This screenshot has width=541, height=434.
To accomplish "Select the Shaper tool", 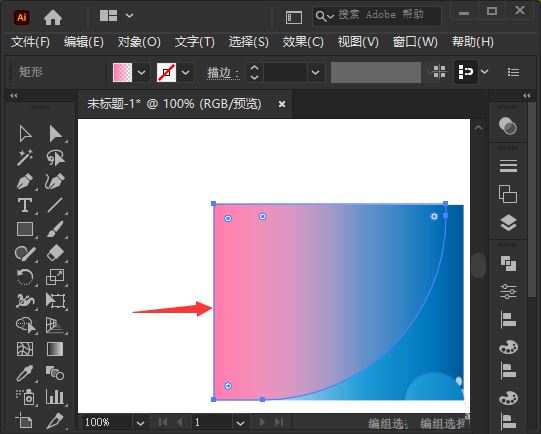I will tap(25, 253).
